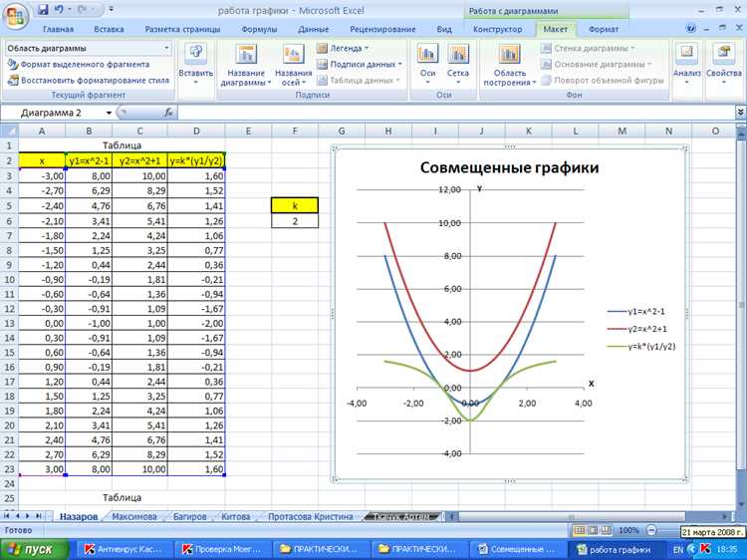The width and height of the screenshot is (747, 560).
Task: Click last-sheet navigation arrow
Action: click(x=38, y=516)
